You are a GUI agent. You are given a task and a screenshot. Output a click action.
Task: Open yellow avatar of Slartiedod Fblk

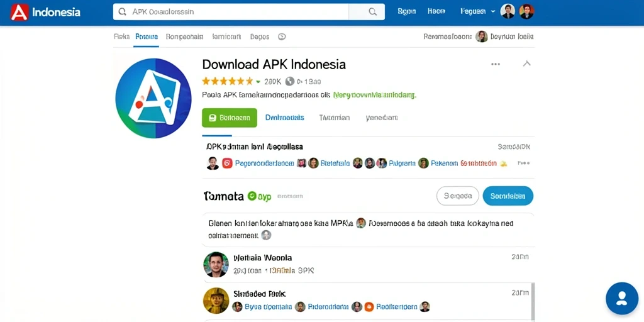click(x=216, y=300)
